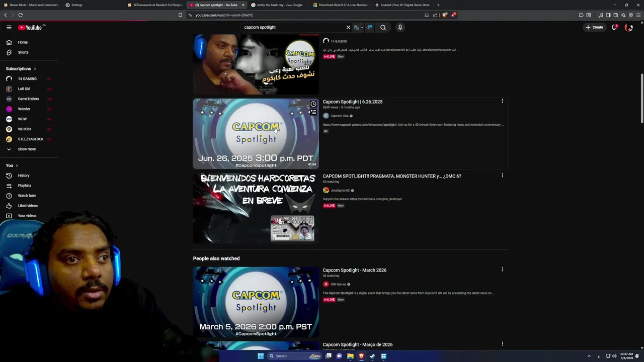The width and height of the screenshot is (644, 362).
Task: Open video title Capcom Spotlight | 6.26.2025
Action: pyautogui.click(x=352, y=102)
